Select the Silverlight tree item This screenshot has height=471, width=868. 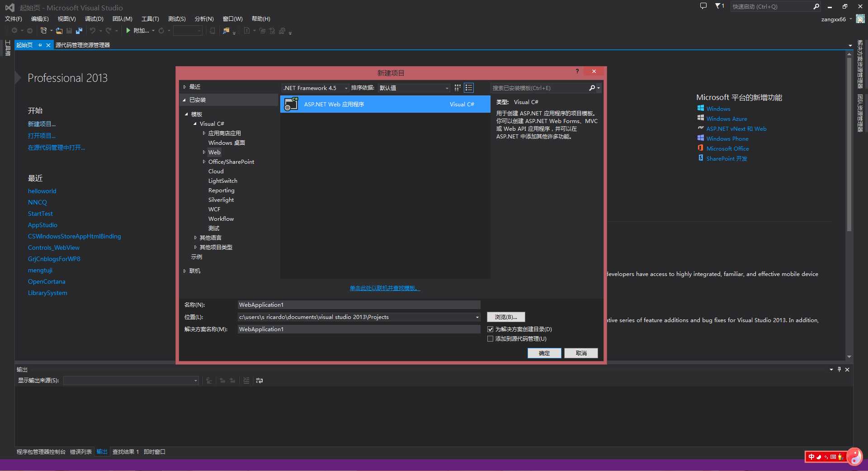pos(221,200)
